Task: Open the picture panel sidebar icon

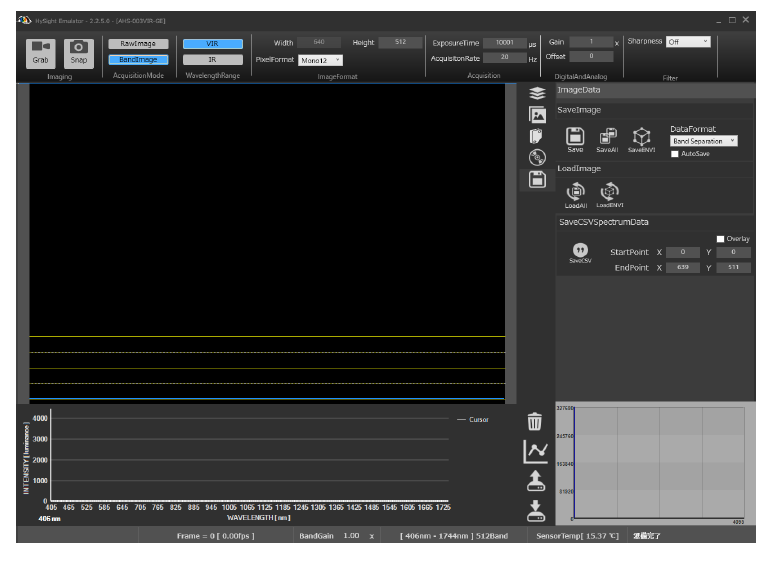Action: coord(537,115)
